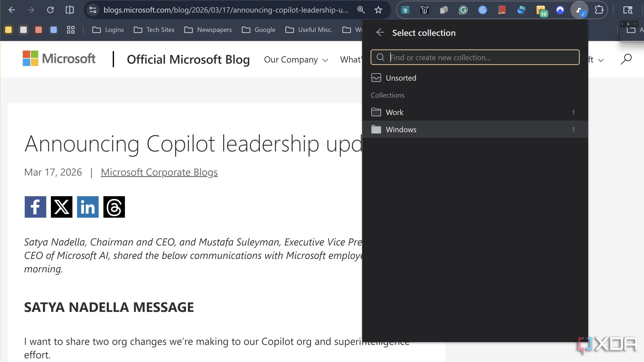Go back from Select collection panel

tap(380, 32)
